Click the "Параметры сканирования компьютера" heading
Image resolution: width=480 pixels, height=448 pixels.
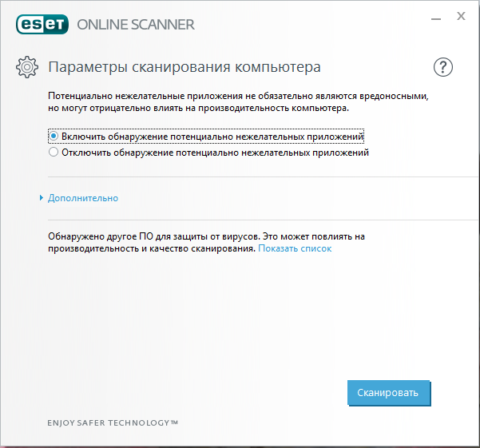pos(184,67)
